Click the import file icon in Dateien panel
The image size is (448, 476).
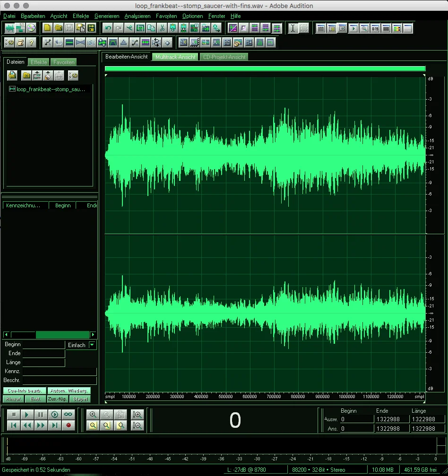click(12, 75)
